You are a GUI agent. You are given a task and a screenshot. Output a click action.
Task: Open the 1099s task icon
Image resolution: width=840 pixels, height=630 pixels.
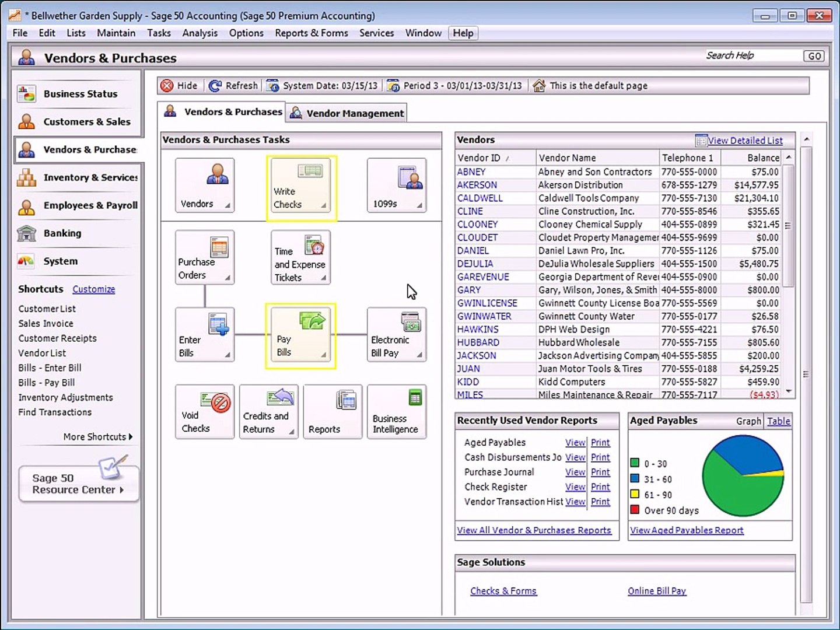396,185
